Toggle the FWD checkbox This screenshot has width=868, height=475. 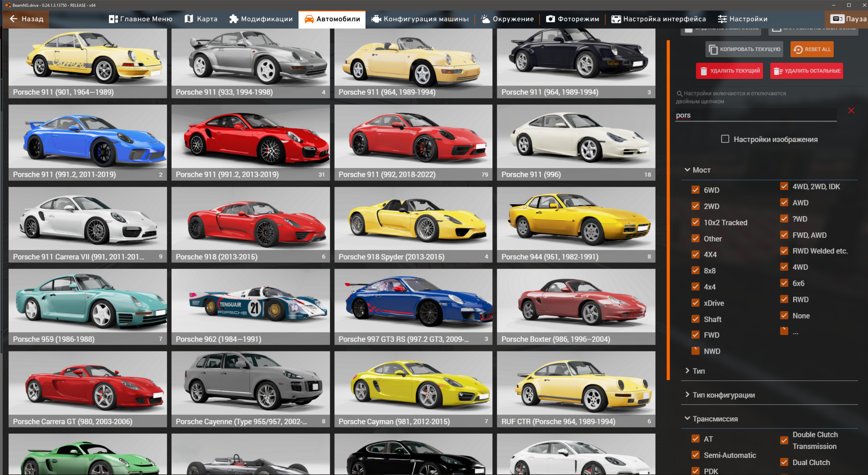tap(695, 335)
